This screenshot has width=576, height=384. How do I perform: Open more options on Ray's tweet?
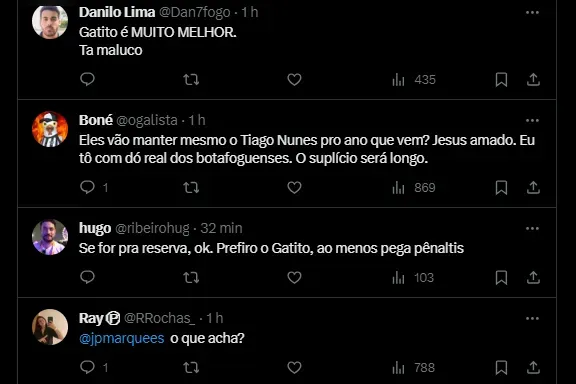(x=532, y=319)
